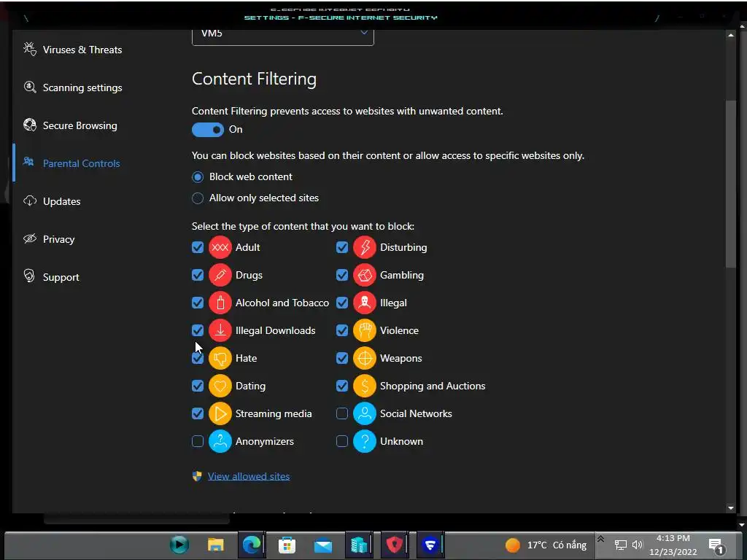Open Microsoft Store from the taskbar
The height and width of the screenshot is (560, 747).
click(287, 545)
